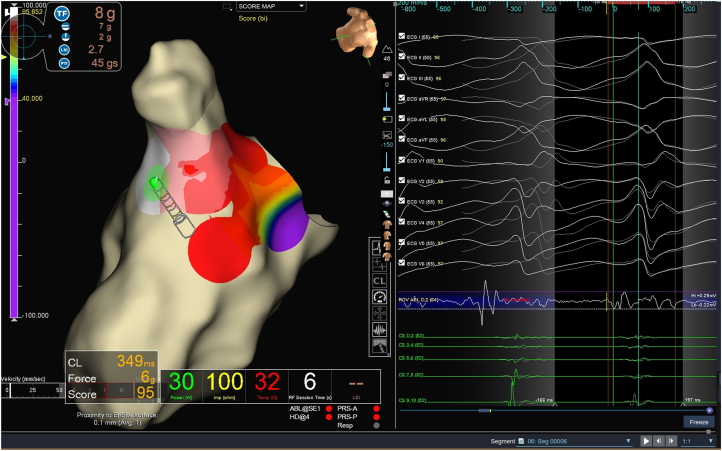Viewport: 722px width, 451px height.
Task: Click the CS 5-6 channel label
Action: tap(410, 358)
